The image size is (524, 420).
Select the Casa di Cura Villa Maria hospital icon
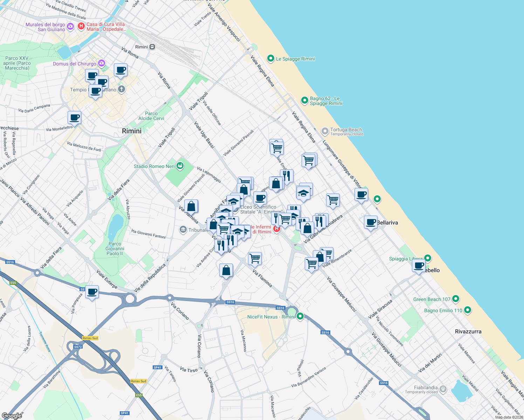(x=81, y=26)
